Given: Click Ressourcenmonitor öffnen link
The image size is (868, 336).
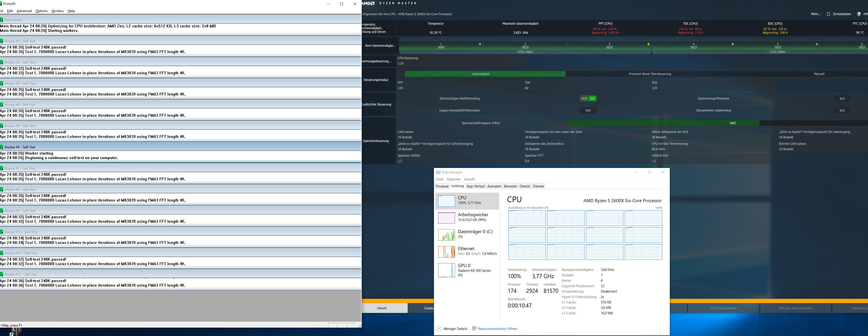Looking at the screenshot, I should [x=497, y=329].
